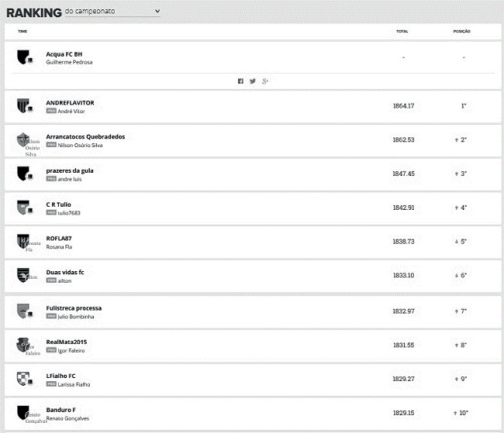The width and height of the screenshot is (504, 433).
Task: Open the RealMata2015 team link
Action: click(68, 342)
